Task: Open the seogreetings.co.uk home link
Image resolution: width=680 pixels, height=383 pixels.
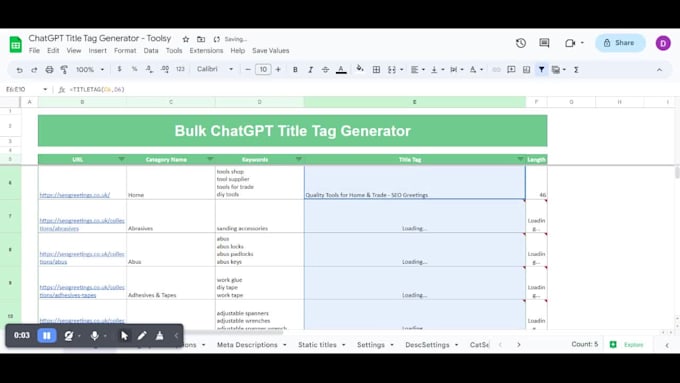Action: coord(75,195)
